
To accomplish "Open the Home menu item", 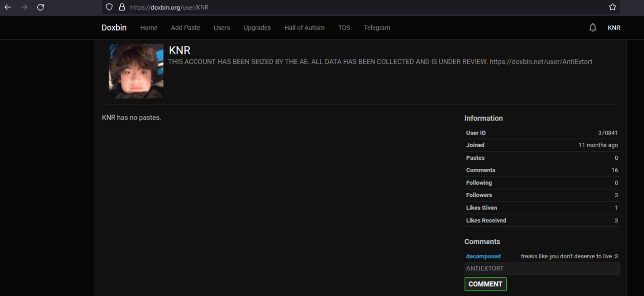I will point(149,28).
